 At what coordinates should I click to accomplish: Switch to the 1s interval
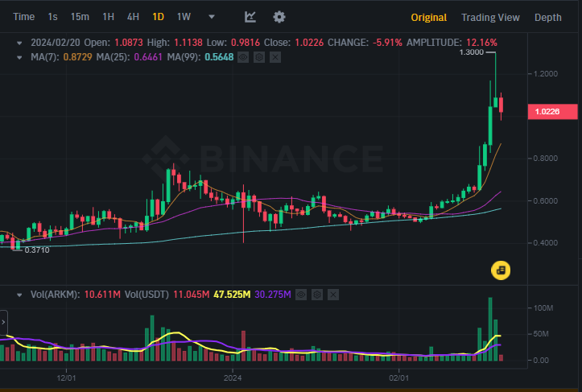click(x=52, y=17)
